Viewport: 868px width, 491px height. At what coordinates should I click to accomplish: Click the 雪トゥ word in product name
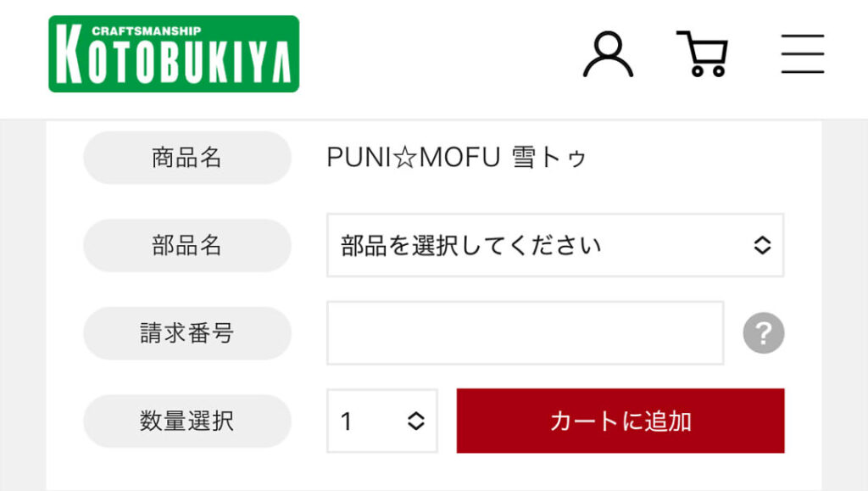(x=549, y=158)
